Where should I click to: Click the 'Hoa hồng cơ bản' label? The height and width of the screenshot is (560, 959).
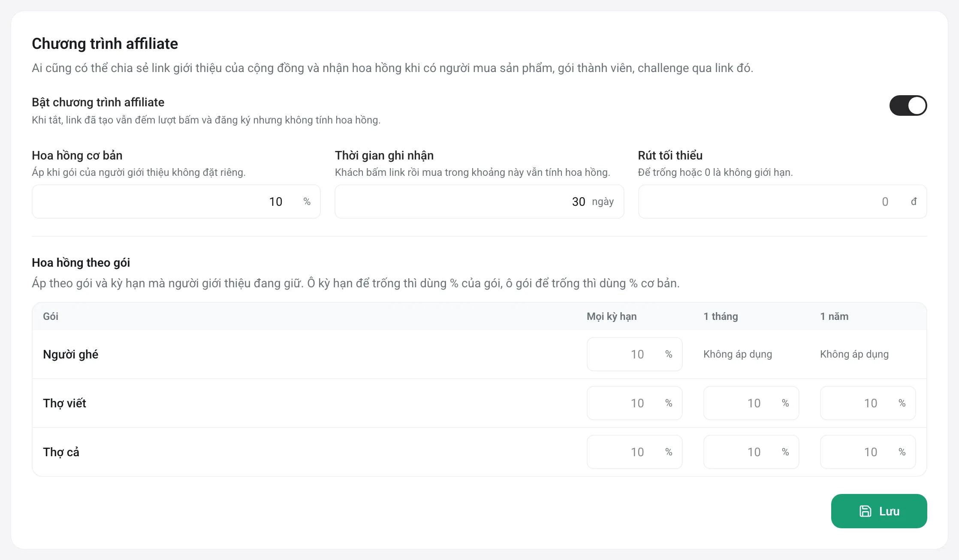pyautogui.click(x=77, y=155)
